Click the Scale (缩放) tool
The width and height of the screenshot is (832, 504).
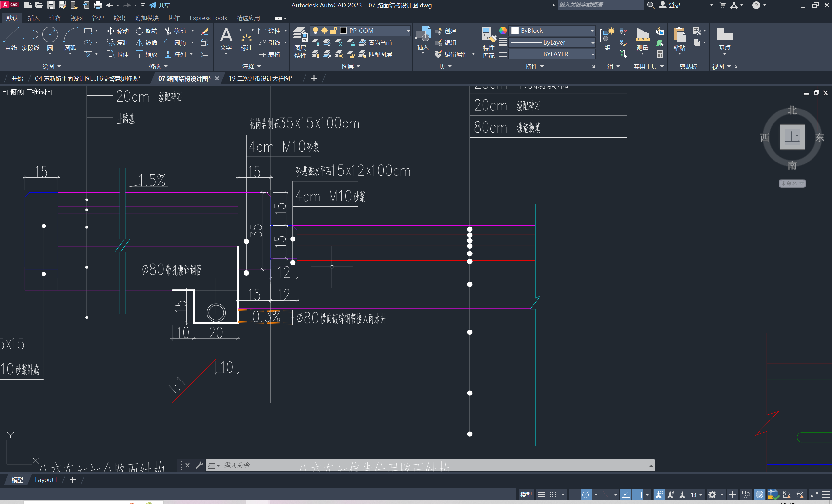coord(147,54)
